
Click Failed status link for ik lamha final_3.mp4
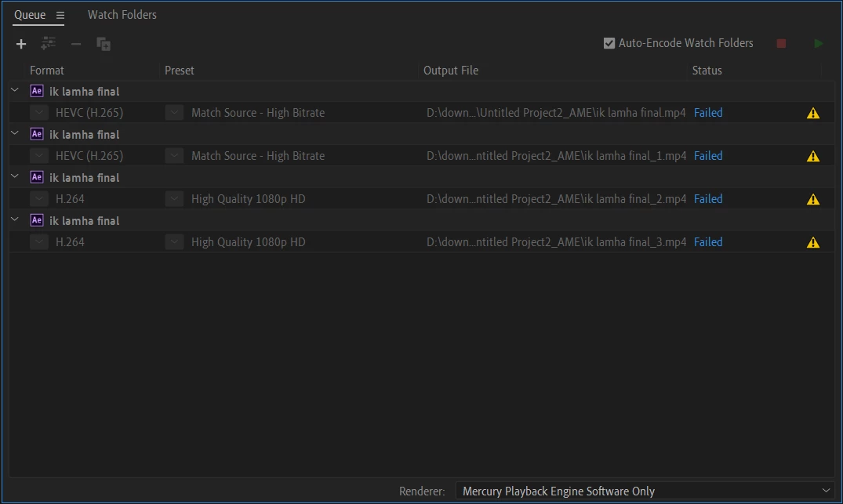(x=708, y=241)
